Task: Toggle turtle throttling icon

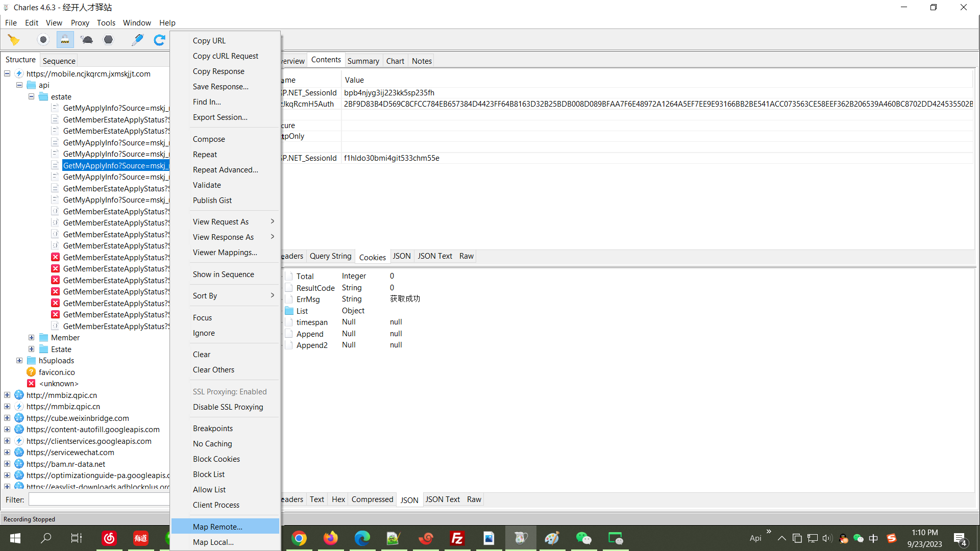Action: (x=87, y=40)
